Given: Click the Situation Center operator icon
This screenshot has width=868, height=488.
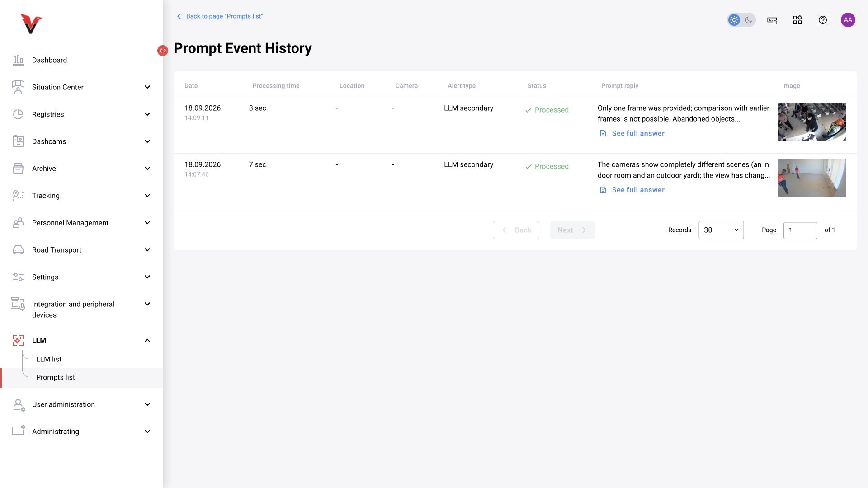Looking at the screenshot, I should coord(18,87).
